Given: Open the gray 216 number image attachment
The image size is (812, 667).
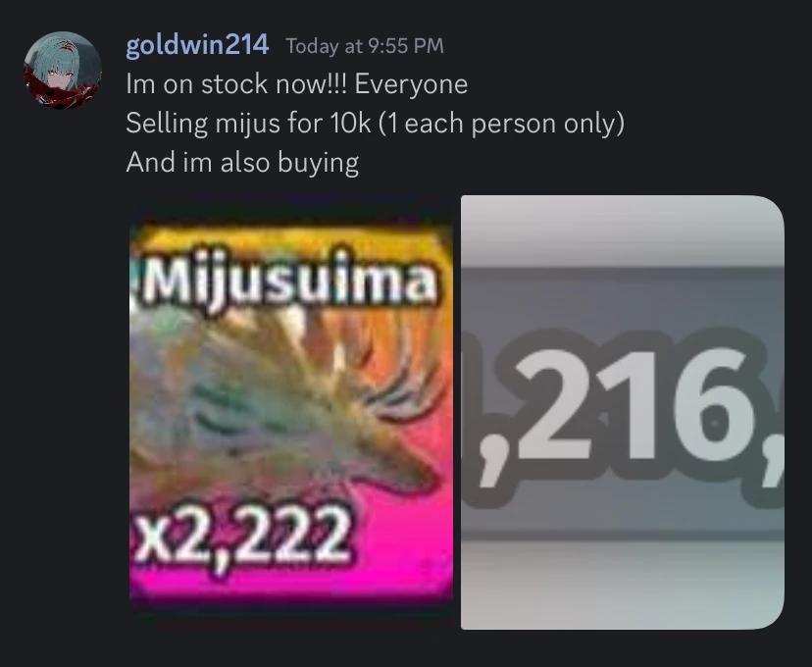Looking at the screenshot, I should click(623, 412).
